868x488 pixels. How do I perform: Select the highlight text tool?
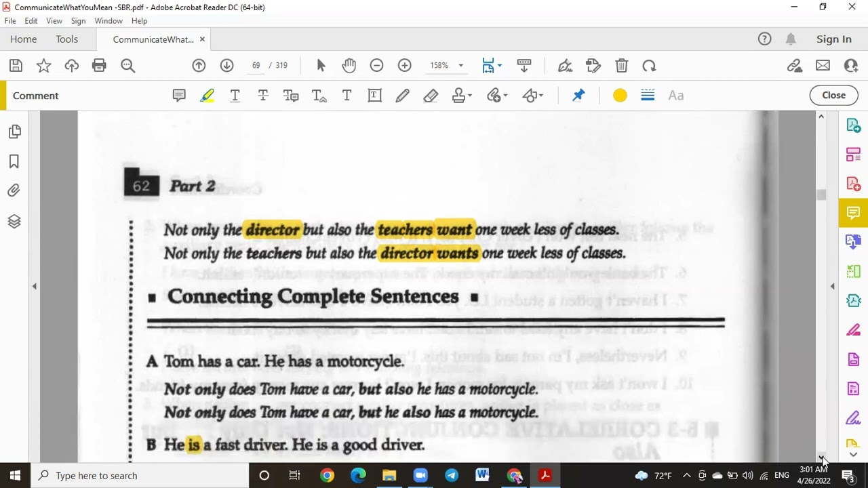207,96
